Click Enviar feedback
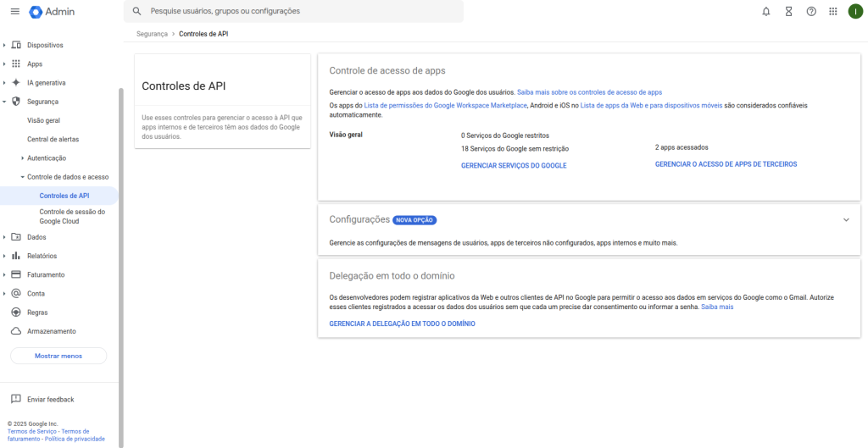 pyautogui.click(x=50, y=400)
